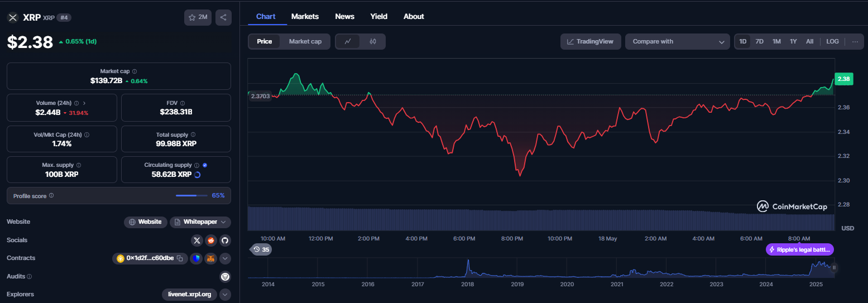Show info tooltip for Max. supply
The width and height of the screenshot is (868, 303).
79,165
